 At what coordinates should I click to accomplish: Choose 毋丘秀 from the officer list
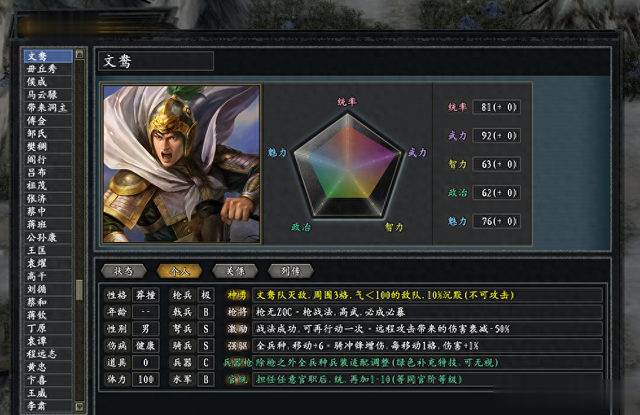48,69
